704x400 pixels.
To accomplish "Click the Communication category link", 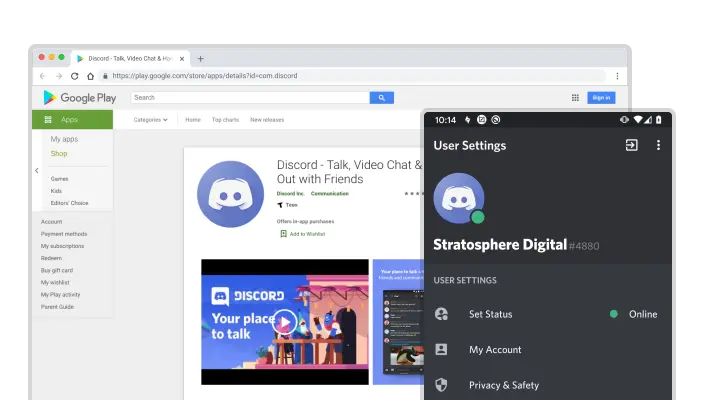I will coord(330,193).
